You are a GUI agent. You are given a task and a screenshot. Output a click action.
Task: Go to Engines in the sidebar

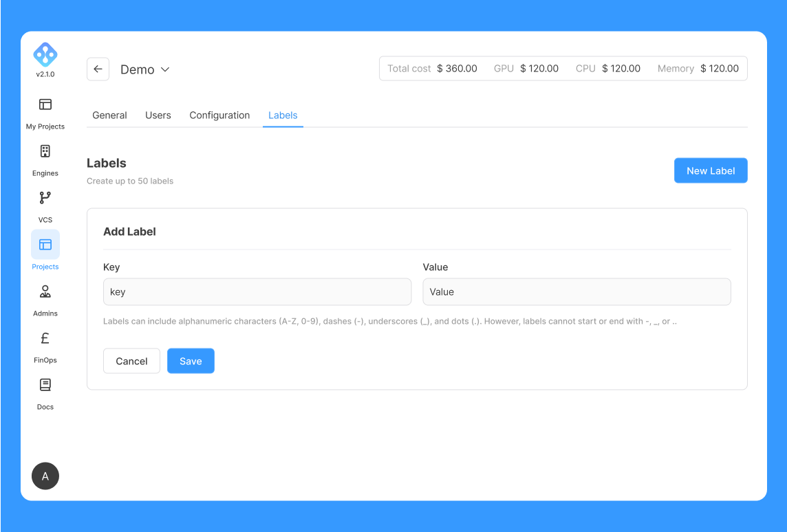[x=45, y=159]
